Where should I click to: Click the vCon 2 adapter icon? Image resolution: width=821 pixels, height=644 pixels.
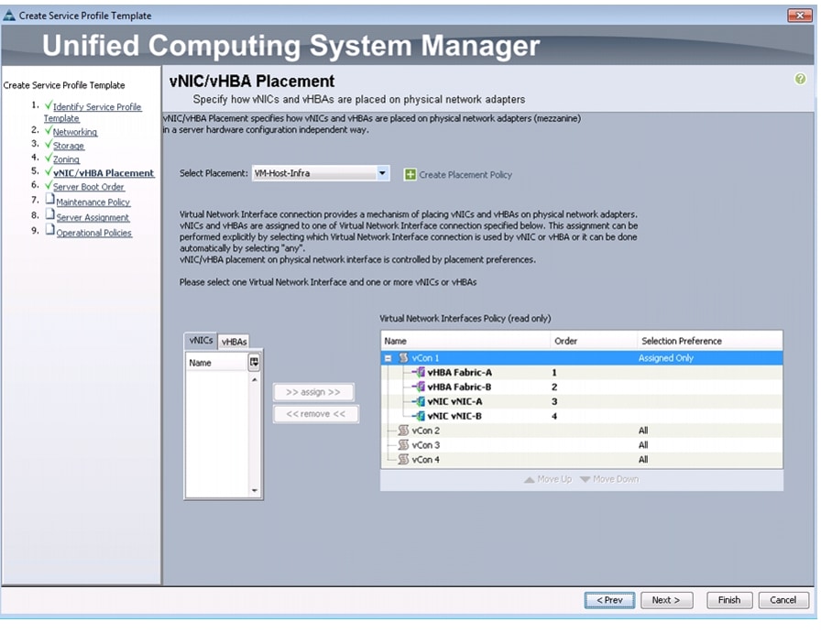click(x=403, y=431)
